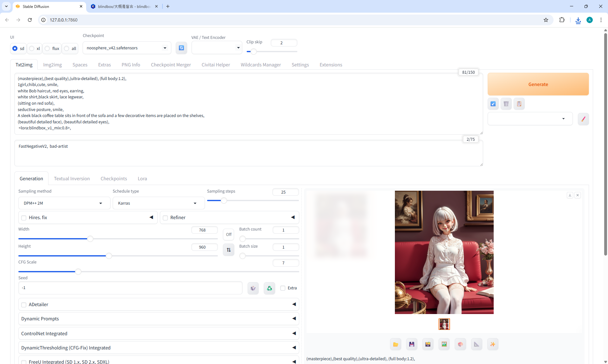Switch to the Img2img tab
This screenshot has height=364, width=608.
[x=52, y=65]
